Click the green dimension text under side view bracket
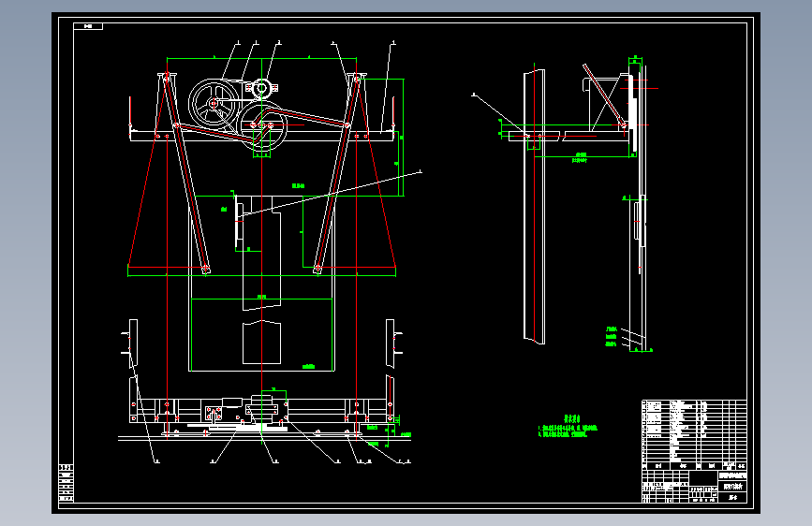 pyautogui.click(x=580, y=158)
